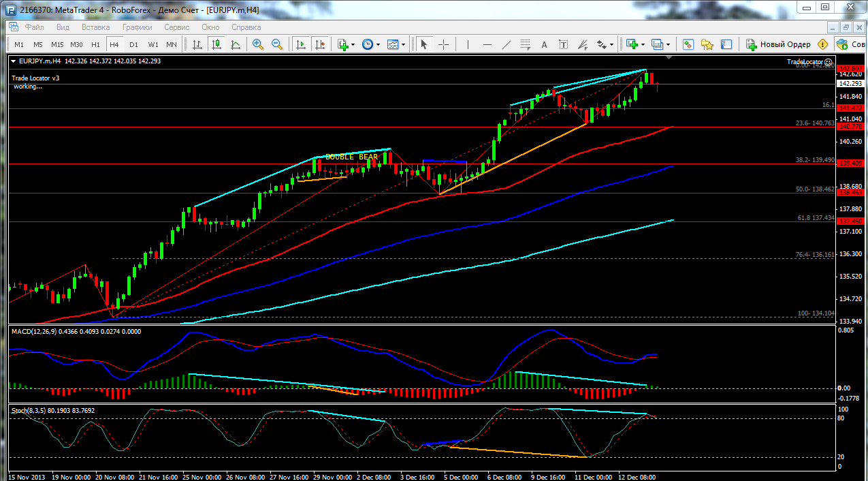Screen dimensions: 868x481
Task: Open the Сервис menu
Action: pyautogui.click(x=177, y=27)
